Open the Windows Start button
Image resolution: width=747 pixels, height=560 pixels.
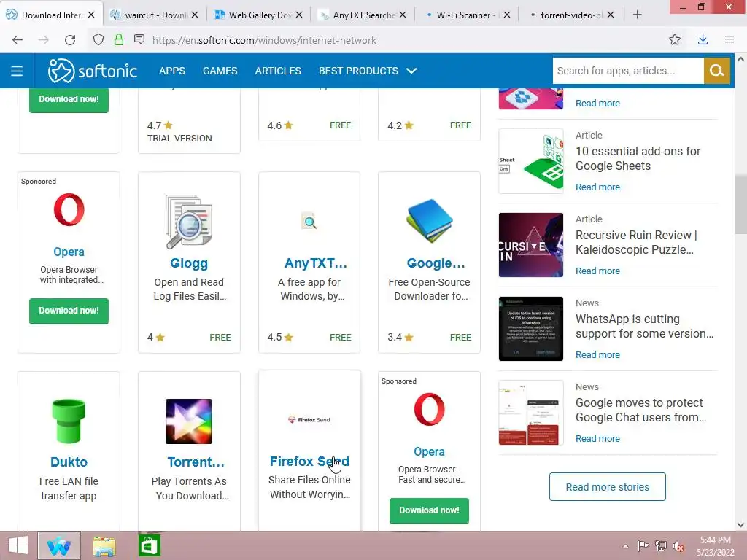coord(18,545)
